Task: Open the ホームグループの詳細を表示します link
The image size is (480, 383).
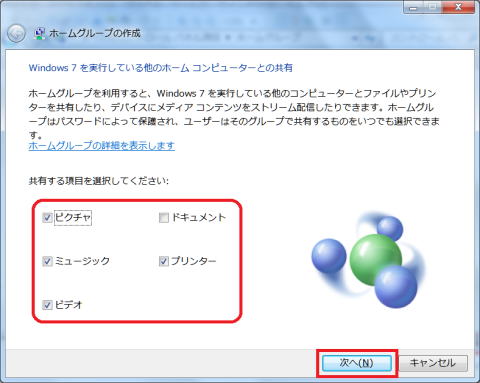Action: pyautogui.click(x=102, y=146)
